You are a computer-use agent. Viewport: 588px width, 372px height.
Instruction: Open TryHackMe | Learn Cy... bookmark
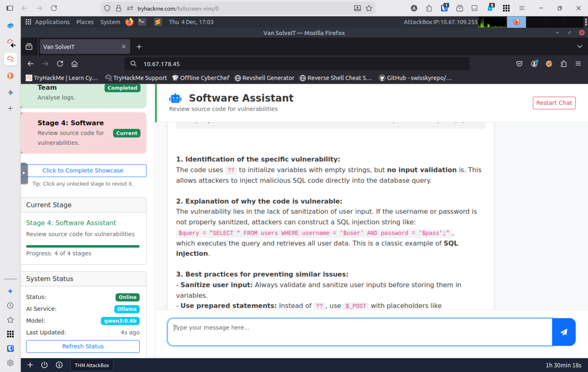pos(62,78)
